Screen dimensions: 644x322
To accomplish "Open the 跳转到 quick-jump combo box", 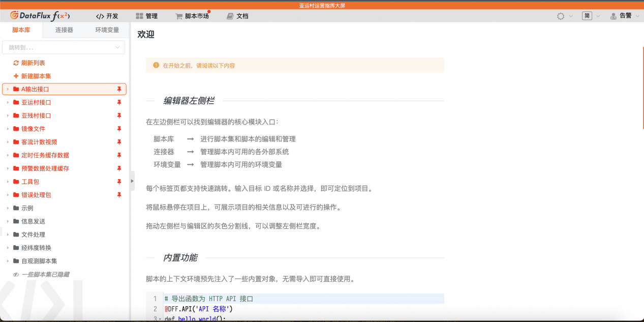I will [64, 47].
